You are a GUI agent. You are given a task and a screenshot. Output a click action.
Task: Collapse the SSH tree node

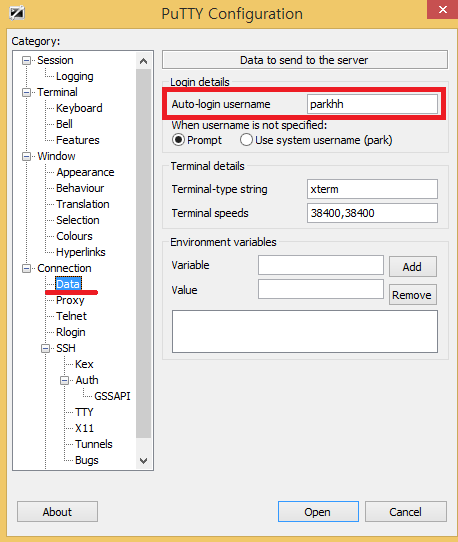[45, 348]
